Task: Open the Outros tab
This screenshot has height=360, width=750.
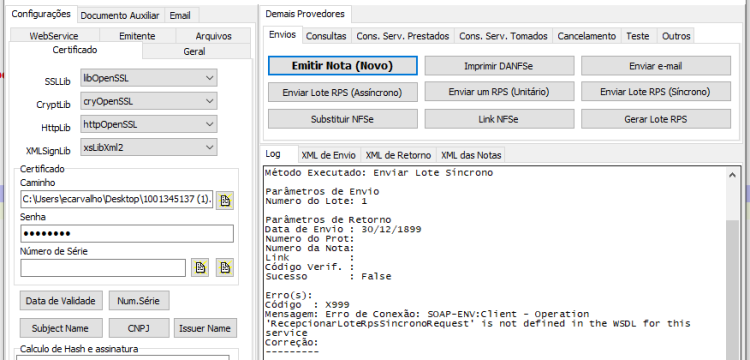Action: click(x=676, y=36)
